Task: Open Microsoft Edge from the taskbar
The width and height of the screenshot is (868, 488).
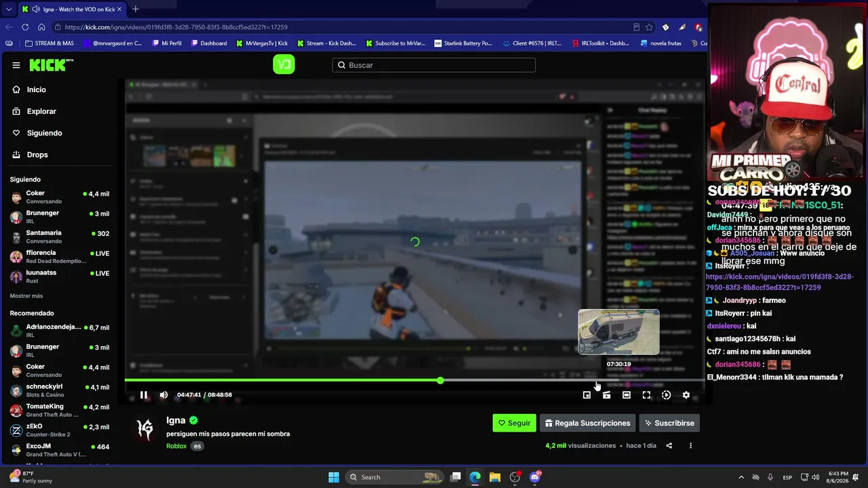Action: click(475, 477)
